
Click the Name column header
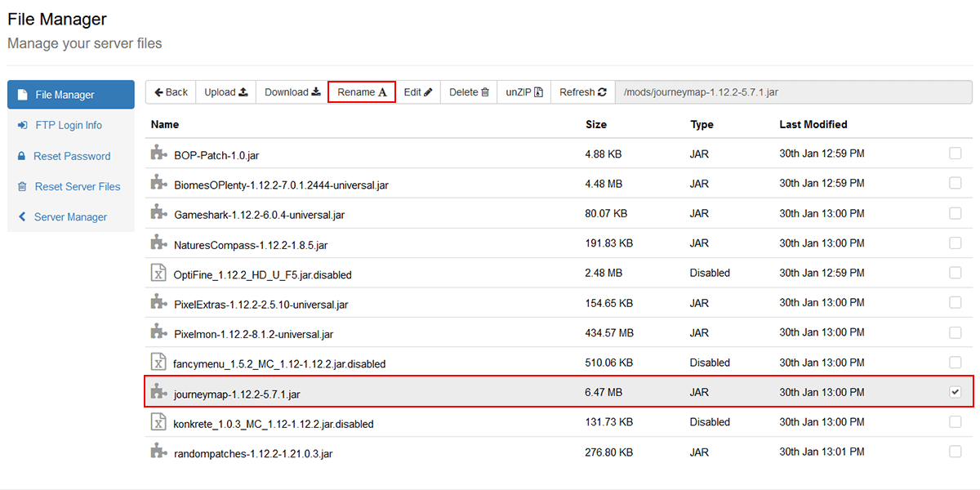[165, 125]
